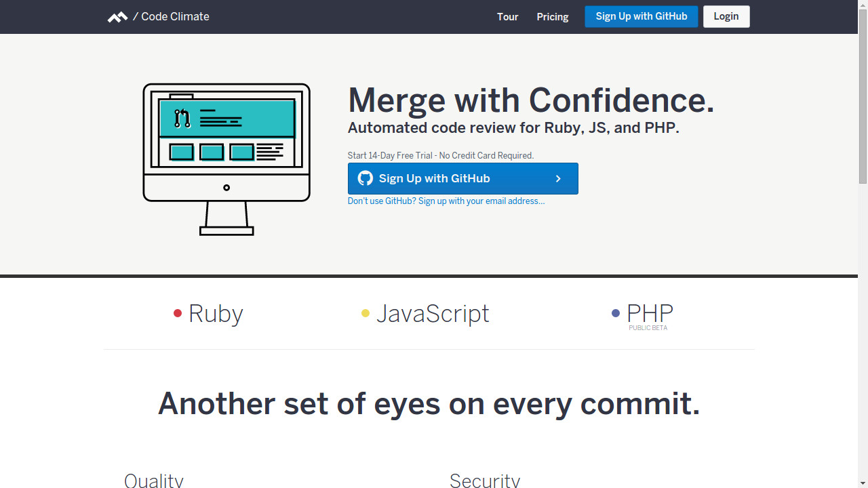
Task: Click the Code Climate brand name text
Action: click(x=175, y=17)
